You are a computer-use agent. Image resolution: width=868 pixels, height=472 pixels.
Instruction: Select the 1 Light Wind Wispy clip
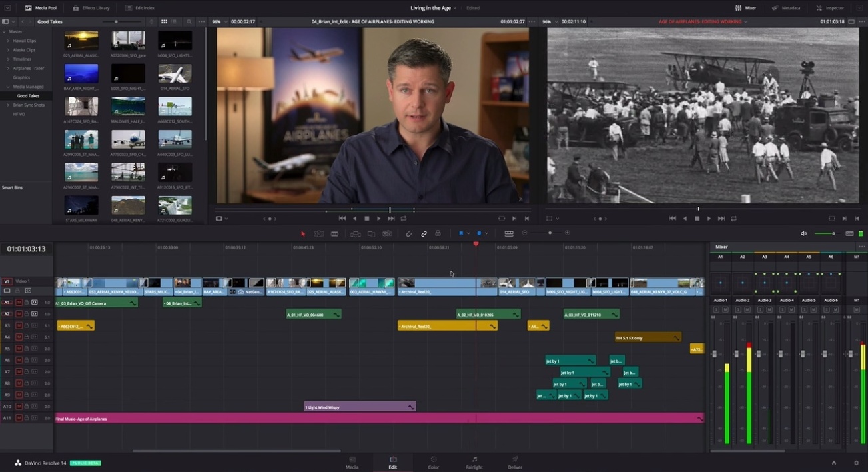(x=360, y=407)
